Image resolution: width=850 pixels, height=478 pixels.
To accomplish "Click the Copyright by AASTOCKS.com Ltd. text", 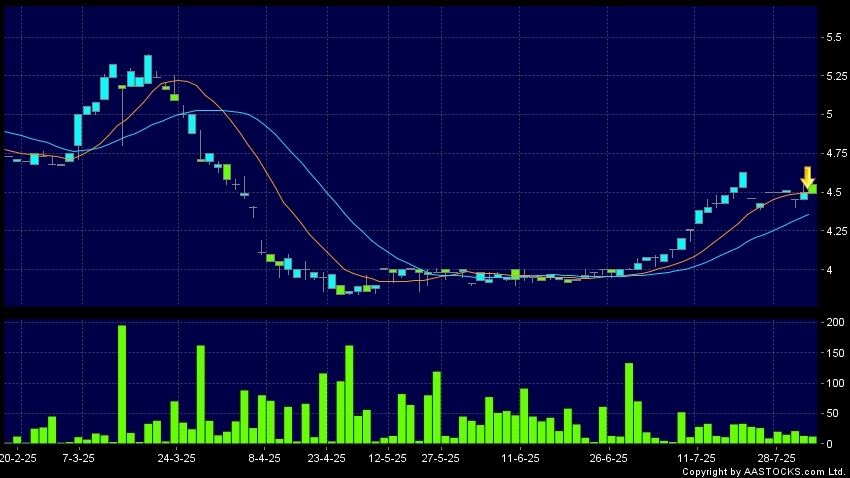I will (763, 472).
